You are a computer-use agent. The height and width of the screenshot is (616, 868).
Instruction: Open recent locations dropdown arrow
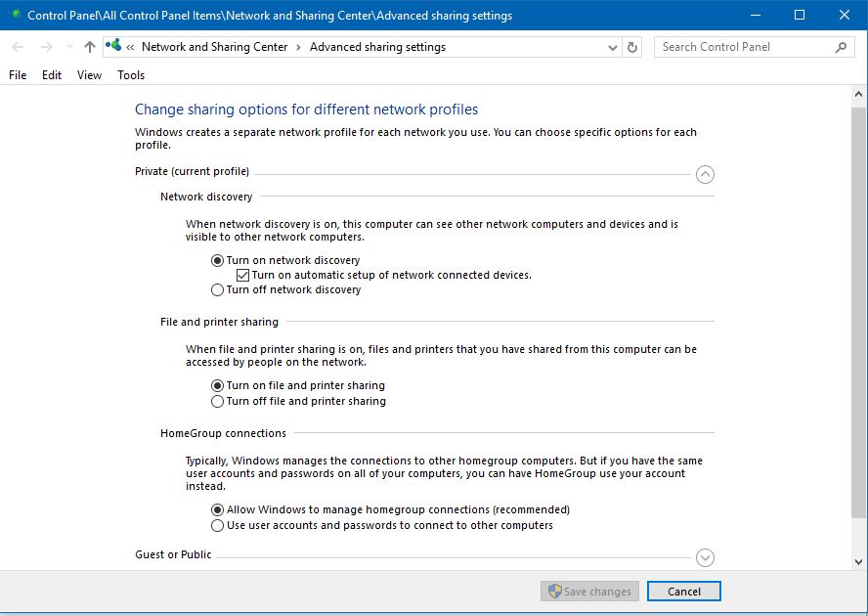pyautogui.click(x=69, y=47)
